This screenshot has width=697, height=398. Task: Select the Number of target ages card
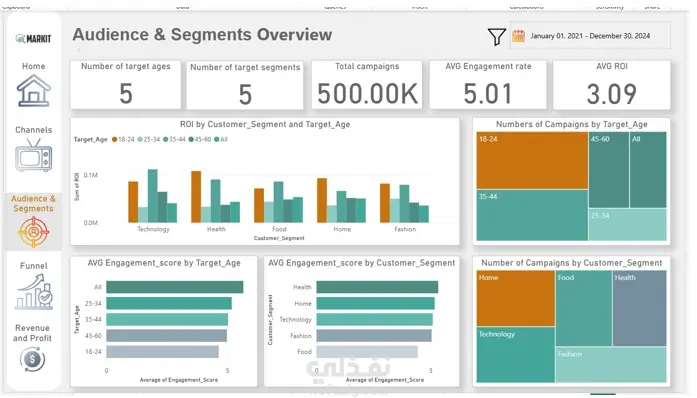(126, 85)
